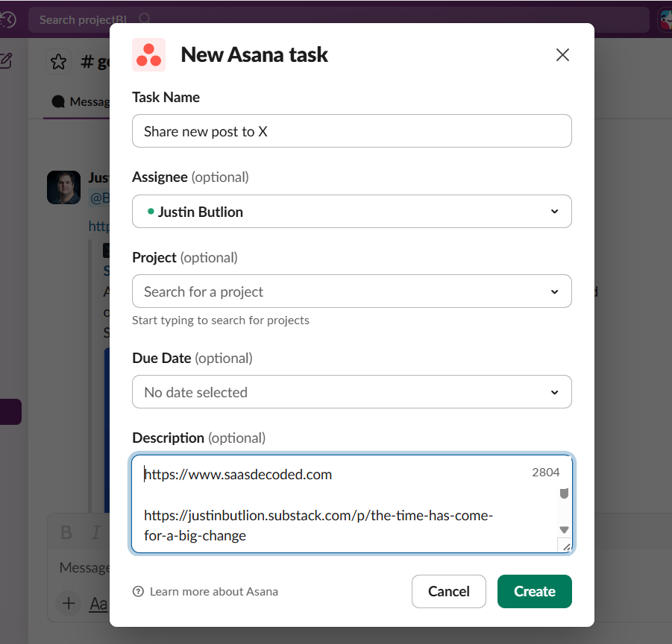Click the plus attach button in composer
672x644 pixels.
coord(69,603)
